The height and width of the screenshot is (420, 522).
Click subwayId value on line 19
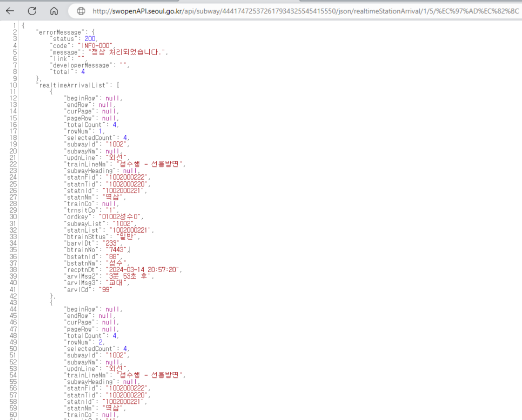(x=116, y=144)
